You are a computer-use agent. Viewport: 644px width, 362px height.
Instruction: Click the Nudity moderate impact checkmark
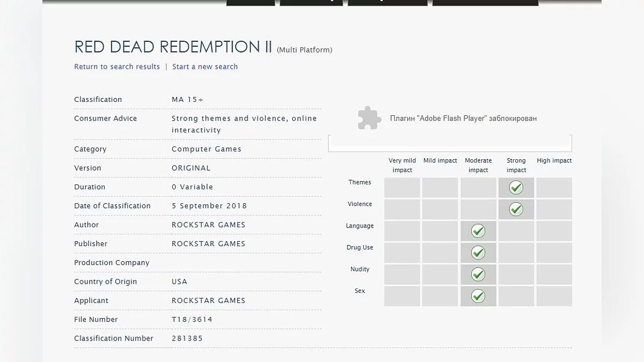pyautogui.click(x=478, y=275)
